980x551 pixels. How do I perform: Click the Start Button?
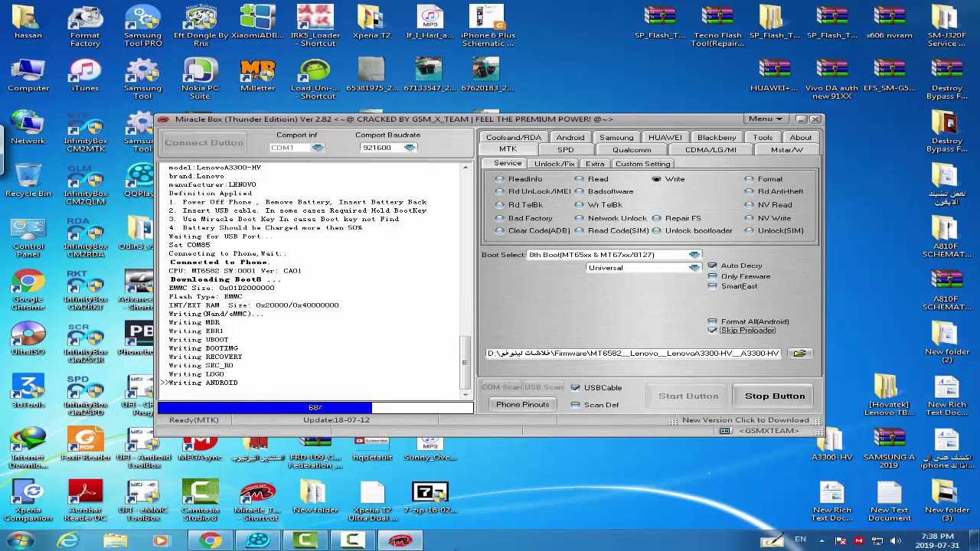point(688,396)
